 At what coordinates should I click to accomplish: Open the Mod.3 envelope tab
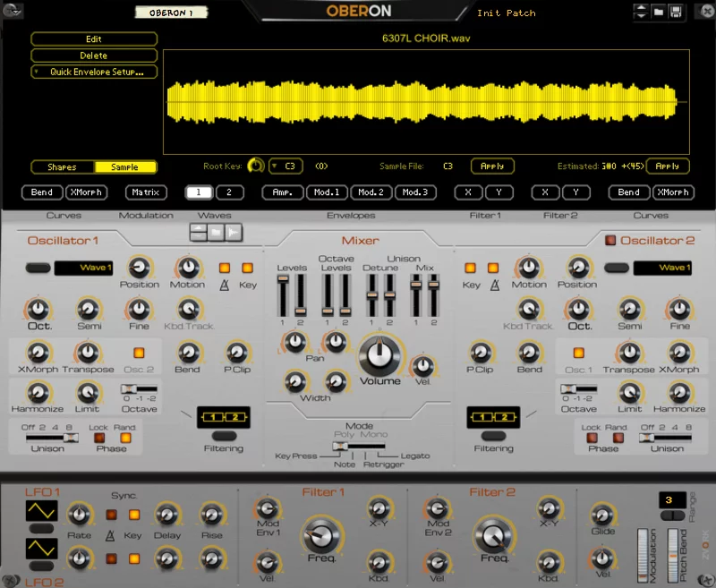(415, 192)
